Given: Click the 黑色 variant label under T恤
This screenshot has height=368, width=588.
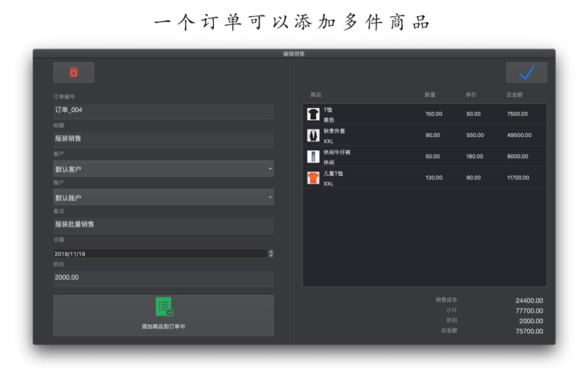Looking at the screenshot, I should (x=329, y=120).
